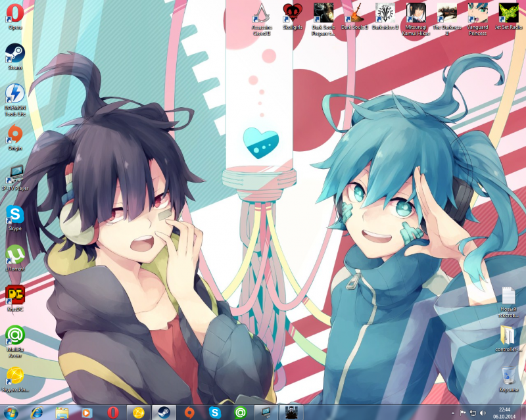The image size is (526, 420).
Task: Switch to the Steam taskbar button
Action: pyautogui.click(x=164, y=412)
